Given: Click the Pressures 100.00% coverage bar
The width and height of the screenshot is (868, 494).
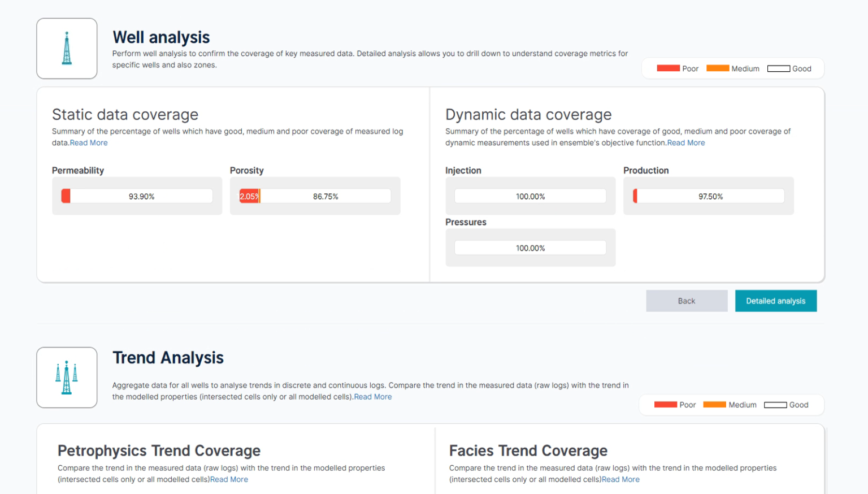Looking at the screenshot, I should point(530,248).
